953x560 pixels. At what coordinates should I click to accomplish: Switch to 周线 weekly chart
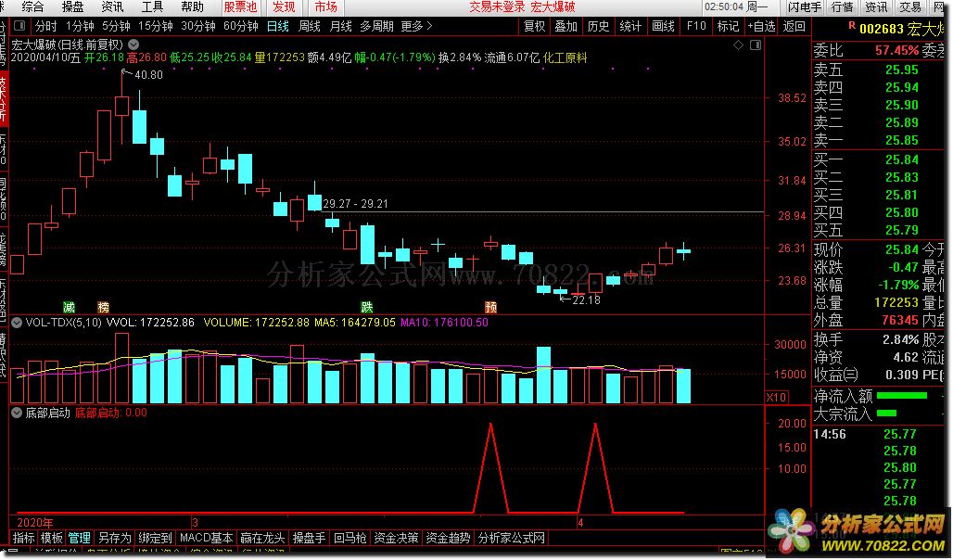click(310, 26)
